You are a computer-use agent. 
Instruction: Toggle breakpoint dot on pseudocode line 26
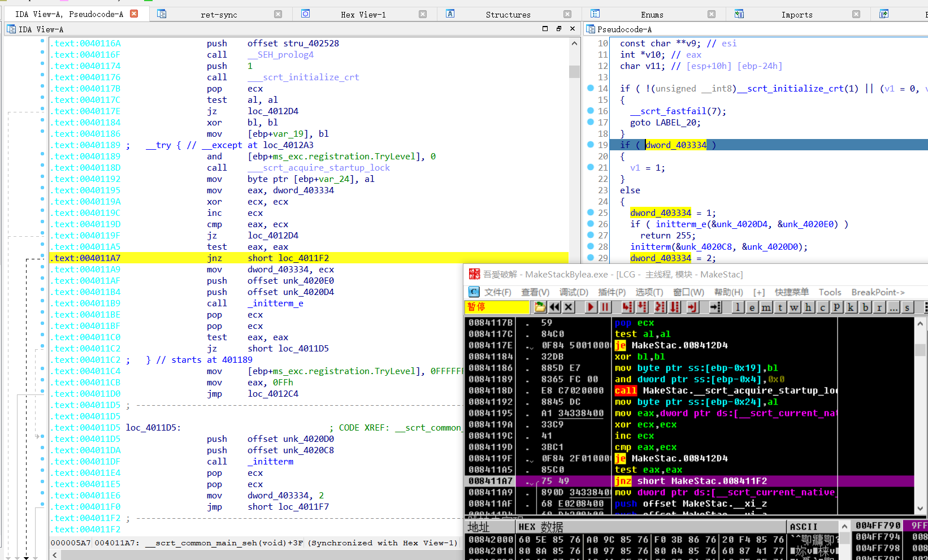pyautogui.click(x=591, y=224)
